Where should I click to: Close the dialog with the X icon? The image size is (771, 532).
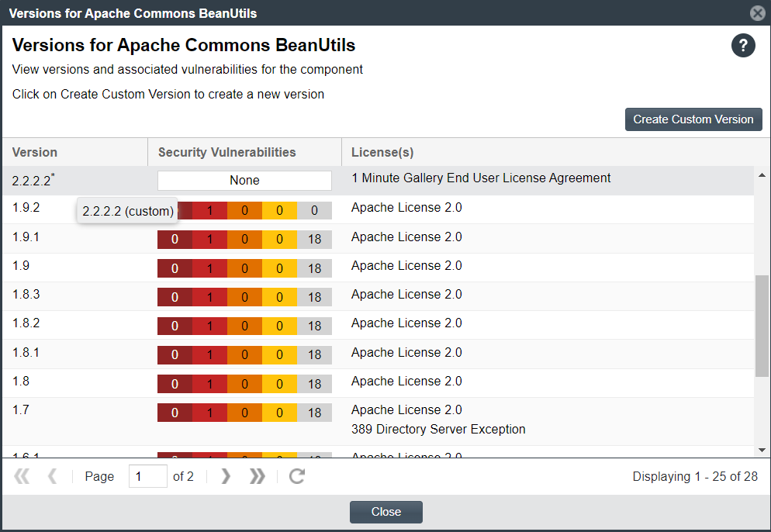(758, 12)
